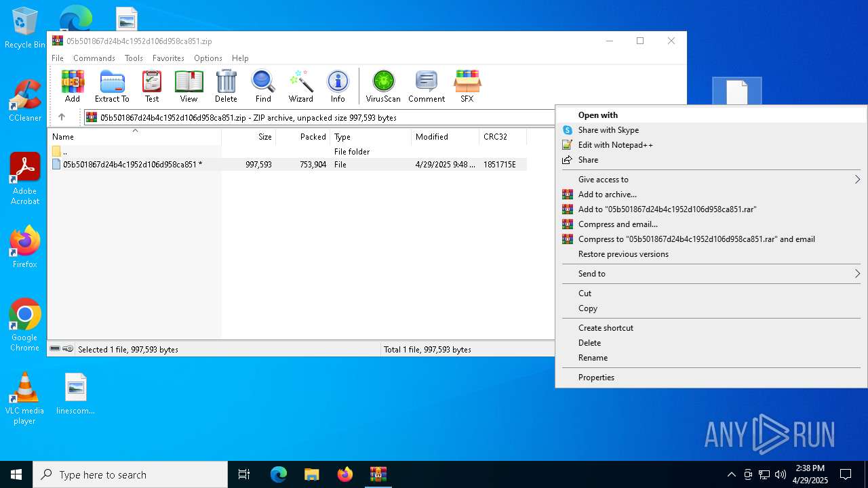Run the Test archive tool
Screen dimensions: 868x488
(x=152, y=86)
